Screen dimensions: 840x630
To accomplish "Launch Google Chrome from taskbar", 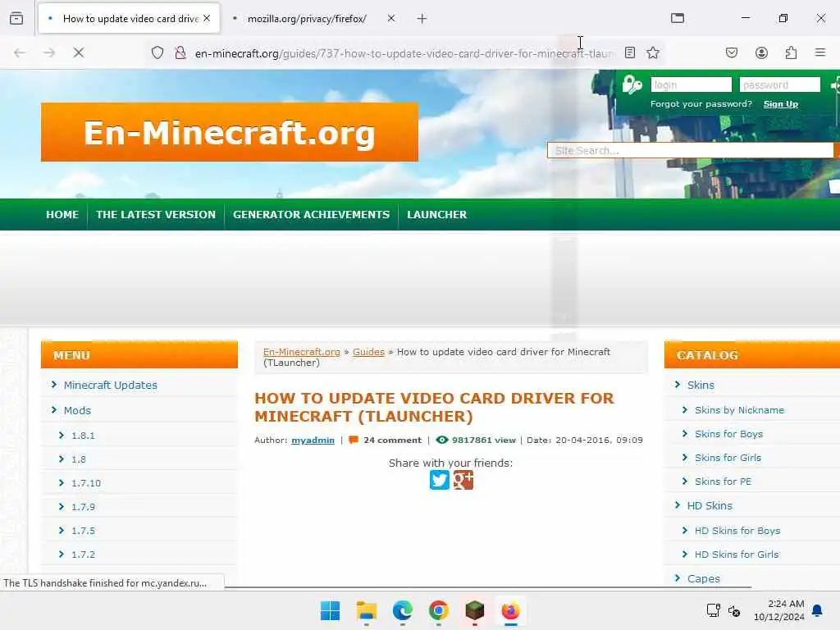I will 438,610.
